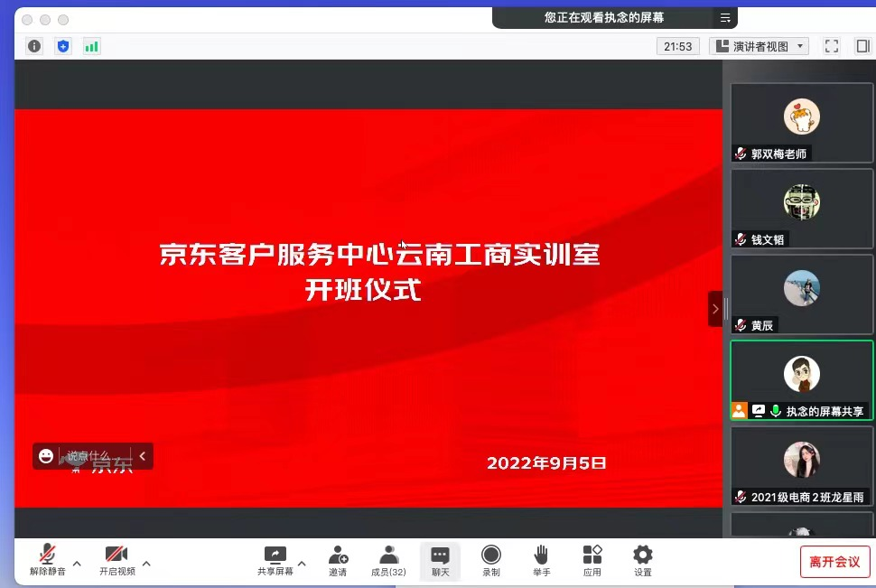
Task: Expand microphone options with its chevron
Action: [77, 562]
